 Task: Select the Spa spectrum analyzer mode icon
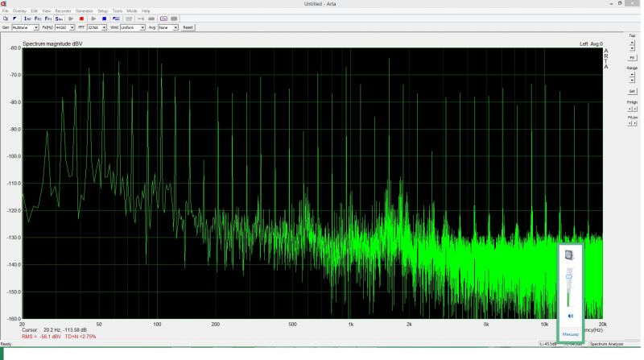coord(59,18)
